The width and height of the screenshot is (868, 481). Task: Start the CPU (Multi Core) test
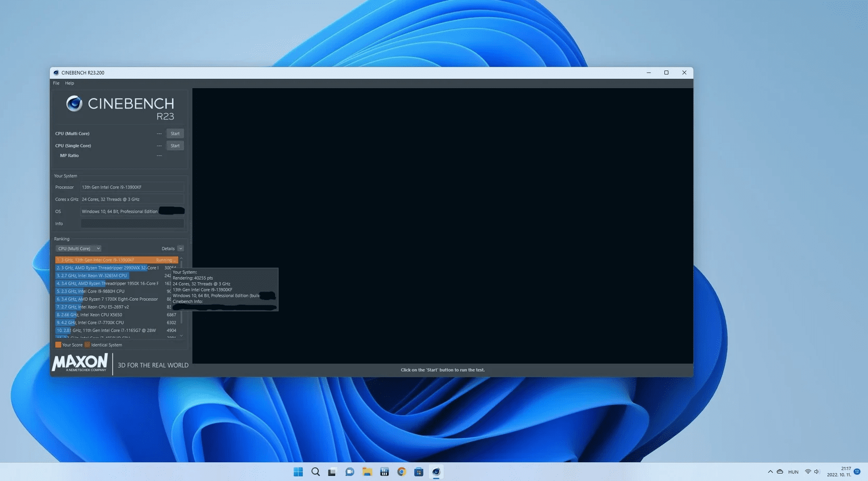[x=175, y=134]
